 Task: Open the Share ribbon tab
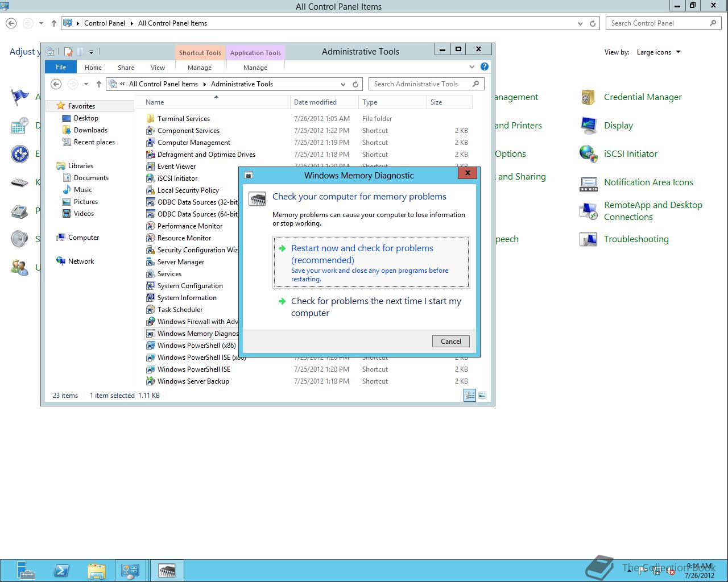click(126, 67)
